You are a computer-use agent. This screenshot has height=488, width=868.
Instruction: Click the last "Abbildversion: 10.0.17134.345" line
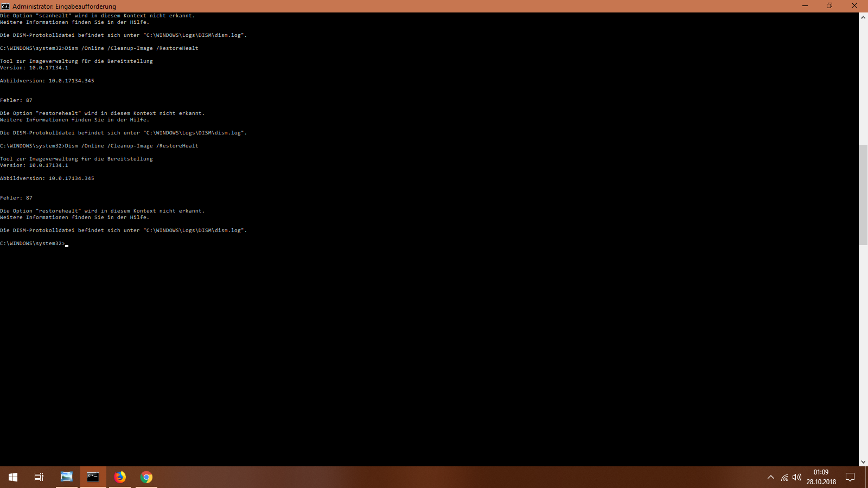[47, 178]
